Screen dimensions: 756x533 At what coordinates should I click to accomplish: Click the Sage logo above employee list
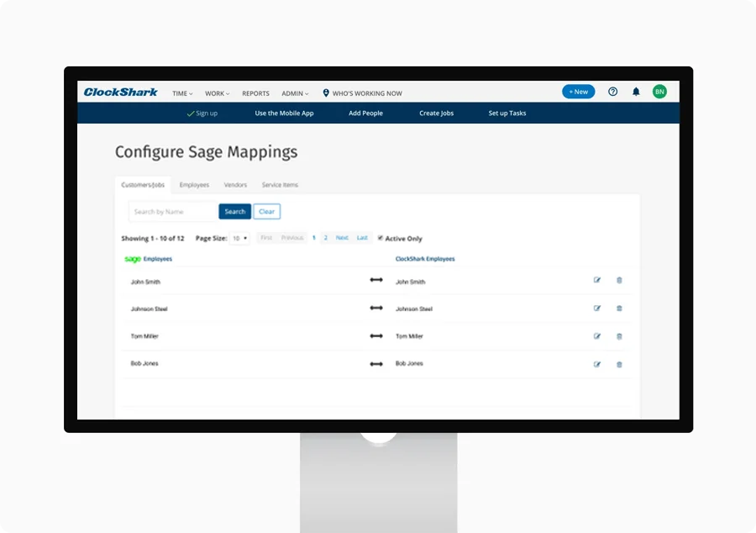click(x=133, y=259)
